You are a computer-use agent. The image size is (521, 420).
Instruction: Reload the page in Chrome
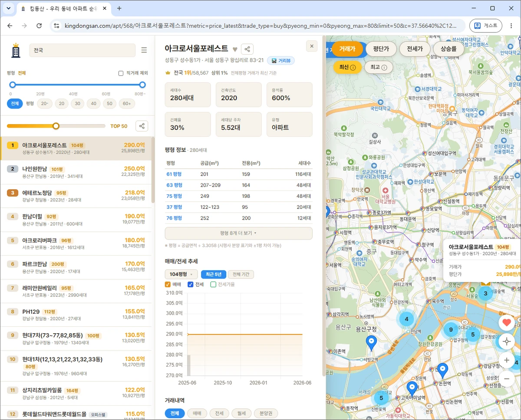pos(39,26)
